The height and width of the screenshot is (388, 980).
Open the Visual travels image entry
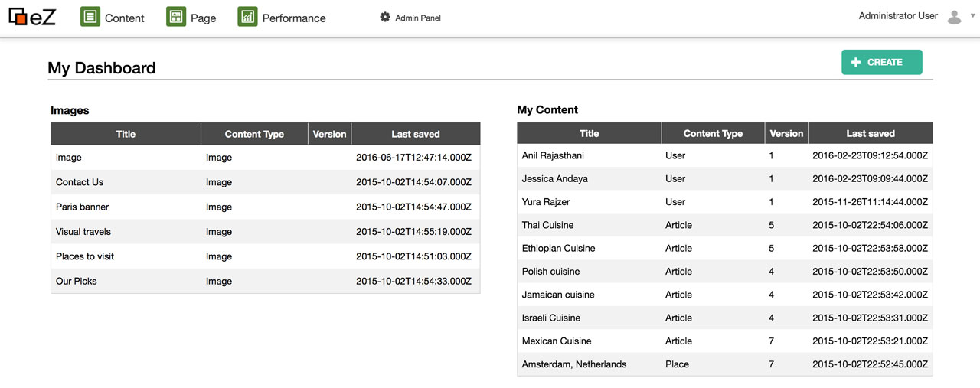click(x=83, y=232)
